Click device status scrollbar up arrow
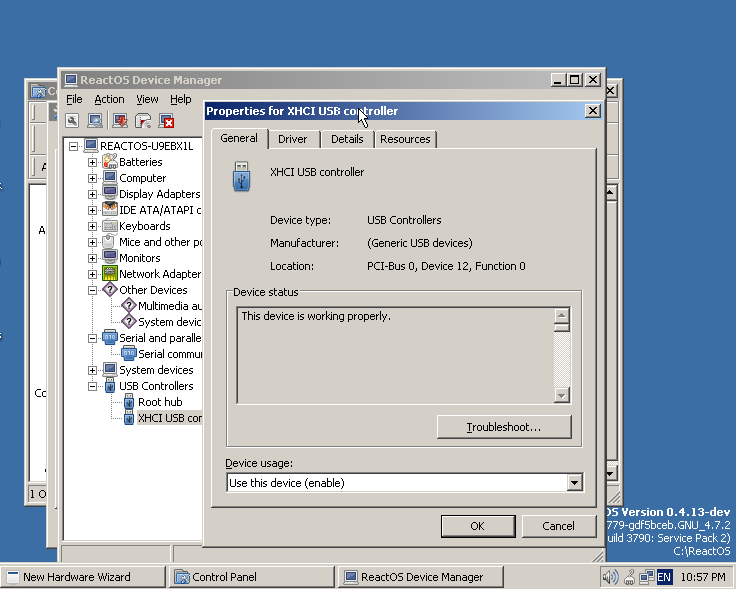736x589 pixels. [561, 315]
